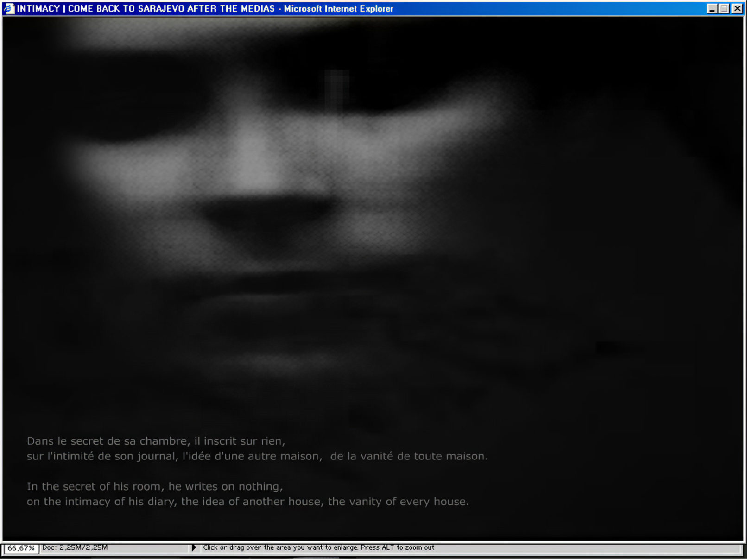
Task: Click the bright nose bridge in the image
Action: pyautogui.click(x=253, y=157)
